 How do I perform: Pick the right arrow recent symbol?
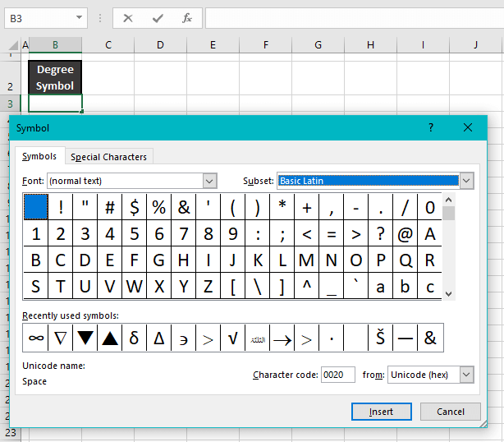tap(282, 338)
